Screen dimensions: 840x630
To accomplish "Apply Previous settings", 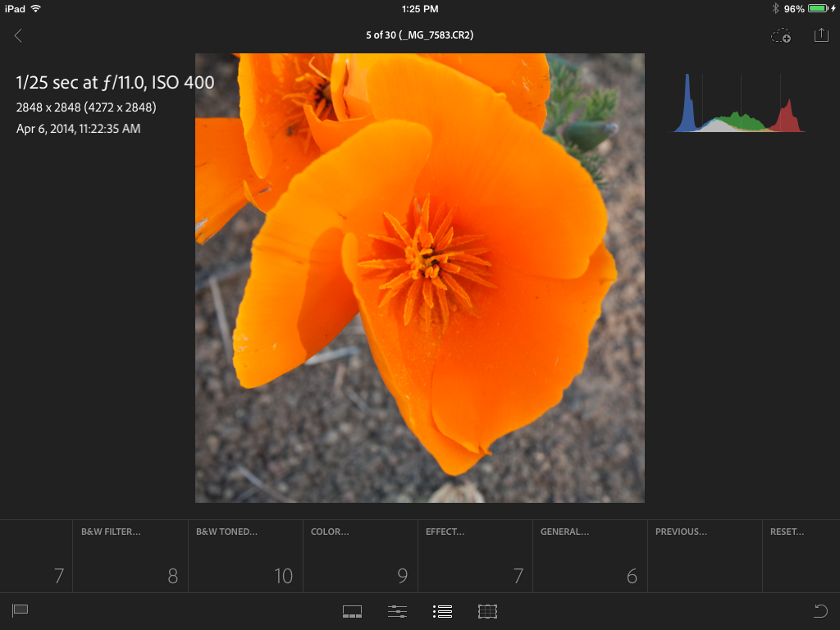I will tap(705, 556).
